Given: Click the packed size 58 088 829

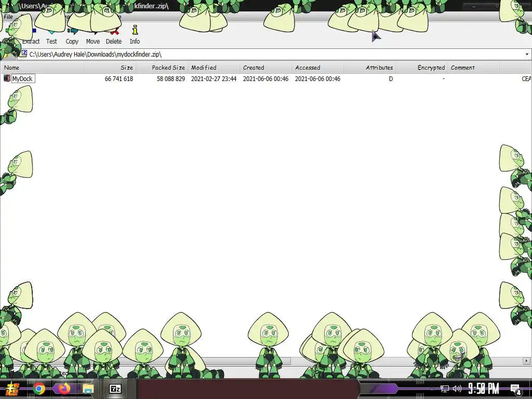Looking at the screenshot, I should tap(170, 79).
